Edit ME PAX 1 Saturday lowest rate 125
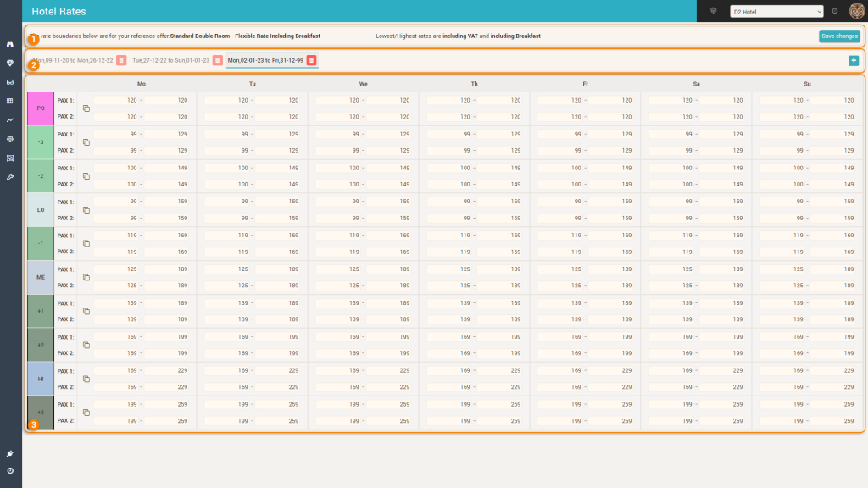Viewport: 868px width, 488px height. coord(671,269)
